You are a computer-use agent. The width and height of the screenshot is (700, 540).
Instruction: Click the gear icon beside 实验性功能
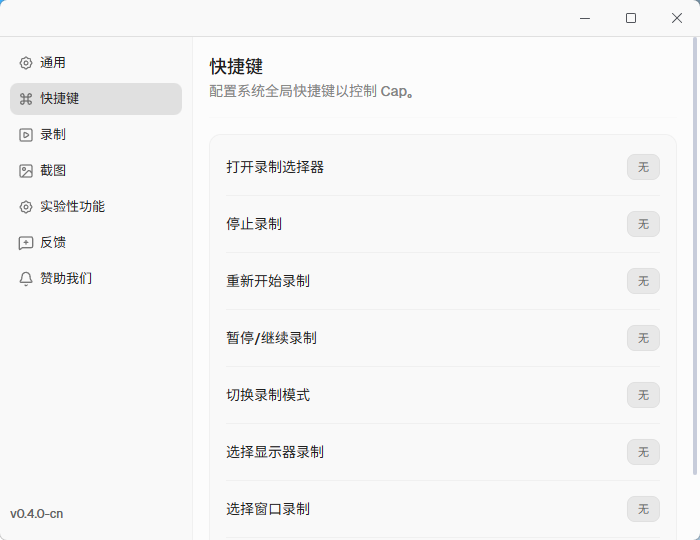pos(26,207)
